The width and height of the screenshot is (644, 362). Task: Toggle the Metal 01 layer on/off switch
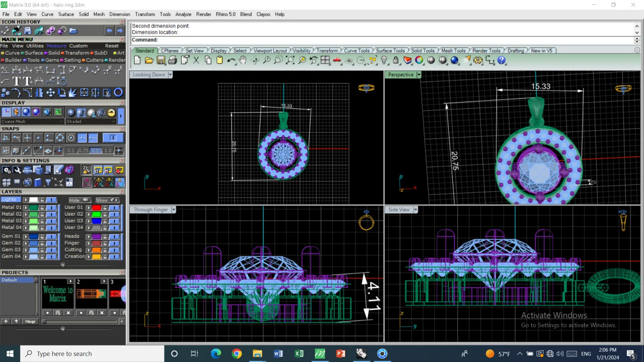pyautogui.click(x=51, y=208)
